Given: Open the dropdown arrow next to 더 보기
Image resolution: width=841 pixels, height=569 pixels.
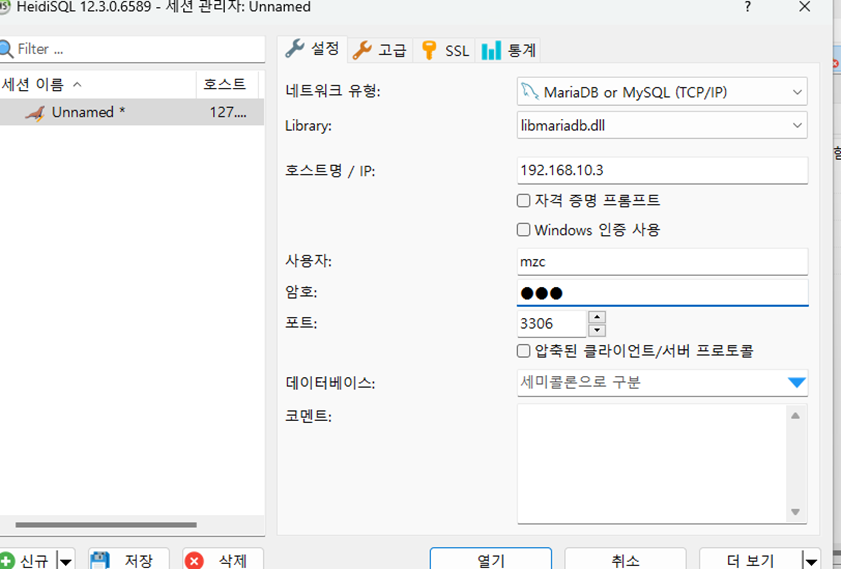Looking at the screenshot, I should 811,561.
